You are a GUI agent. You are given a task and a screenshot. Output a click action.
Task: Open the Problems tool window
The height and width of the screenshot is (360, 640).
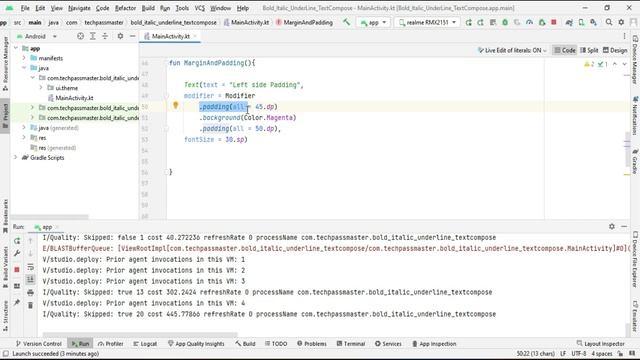pyautogui.click(x=311, y=344)
